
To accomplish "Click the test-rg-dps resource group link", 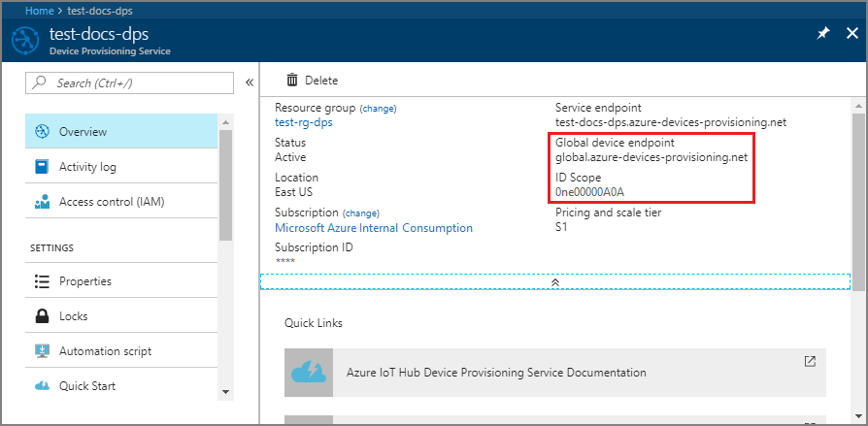I will click(x=304, y=122).
